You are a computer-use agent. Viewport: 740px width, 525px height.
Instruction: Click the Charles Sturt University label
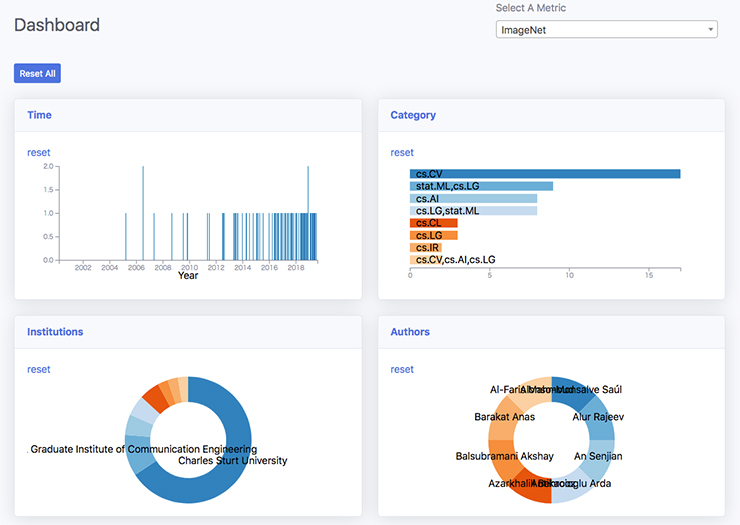[232, 461]
